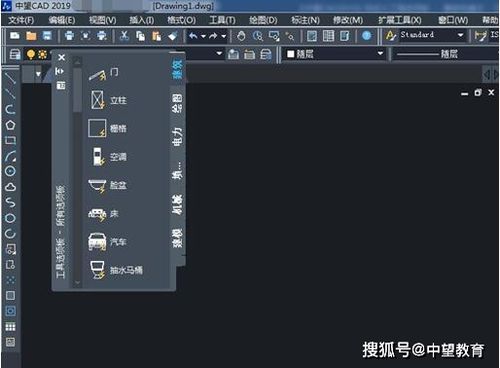Click the round blue Help icon
Viewport: 500px width, 368px height.
point(366,35)
